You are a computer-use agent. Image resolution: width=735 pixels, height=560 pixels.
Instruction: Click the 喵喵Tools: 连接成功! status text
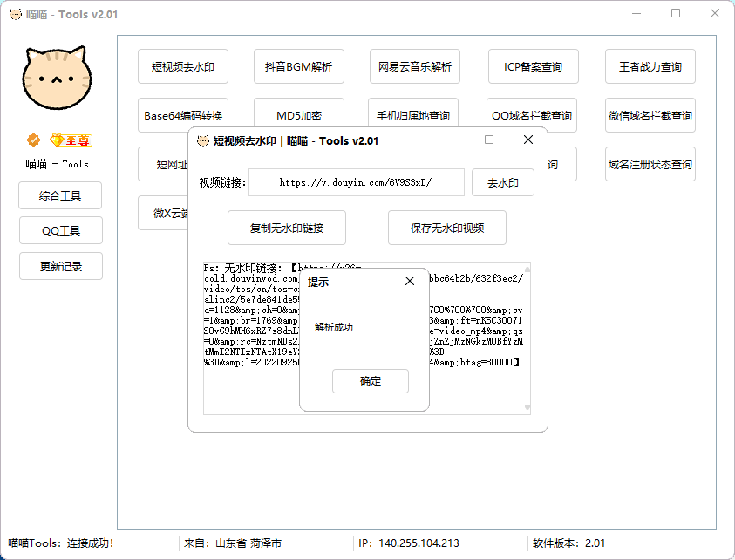click(61, 543)
